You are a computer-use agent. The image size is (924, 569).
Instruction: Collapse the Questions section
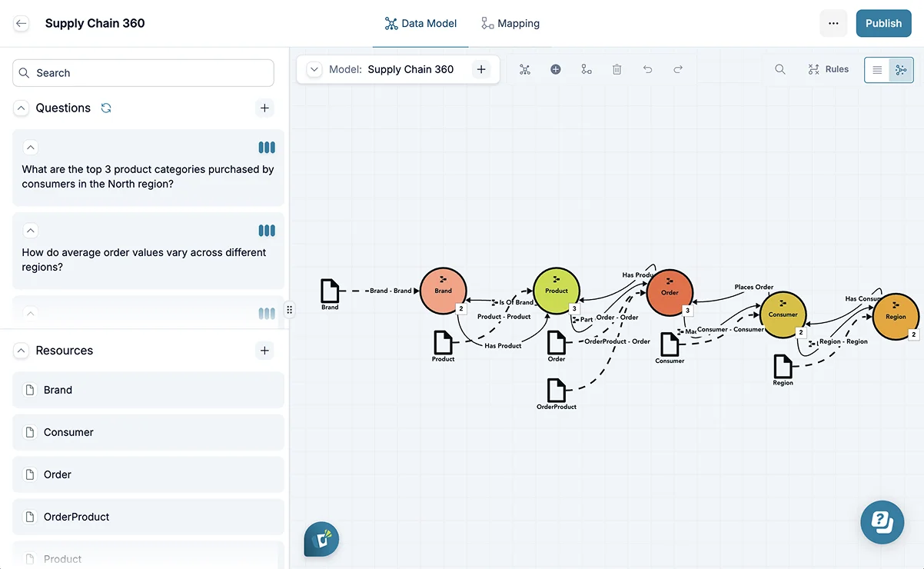[x=21, y=108]
